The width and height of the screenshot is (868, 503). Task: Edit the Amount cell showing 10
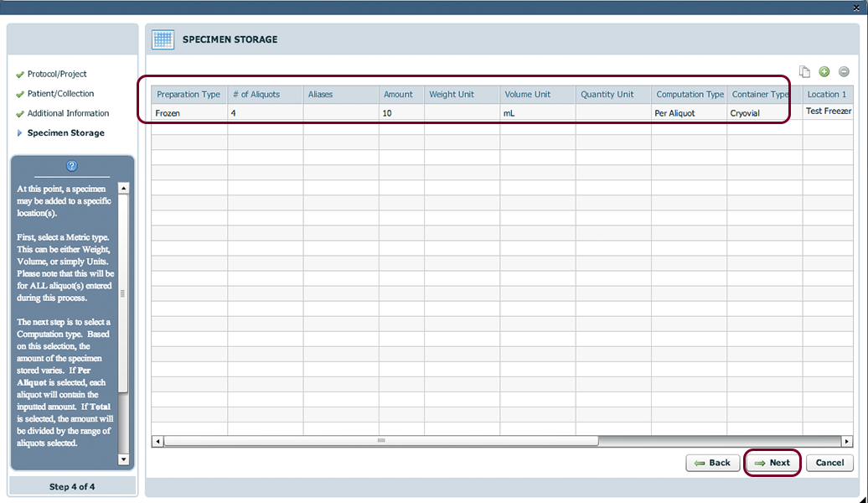401,113
